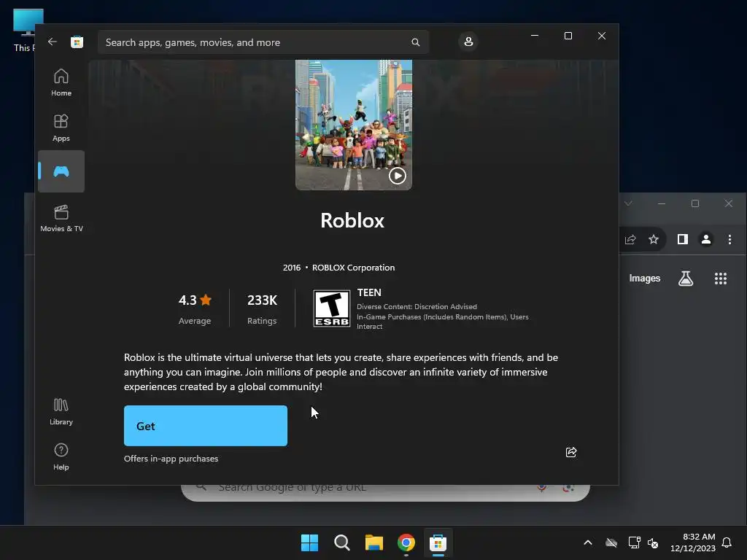Click the Images link in Chrome

pyautogui.click(x=645, y=278)
